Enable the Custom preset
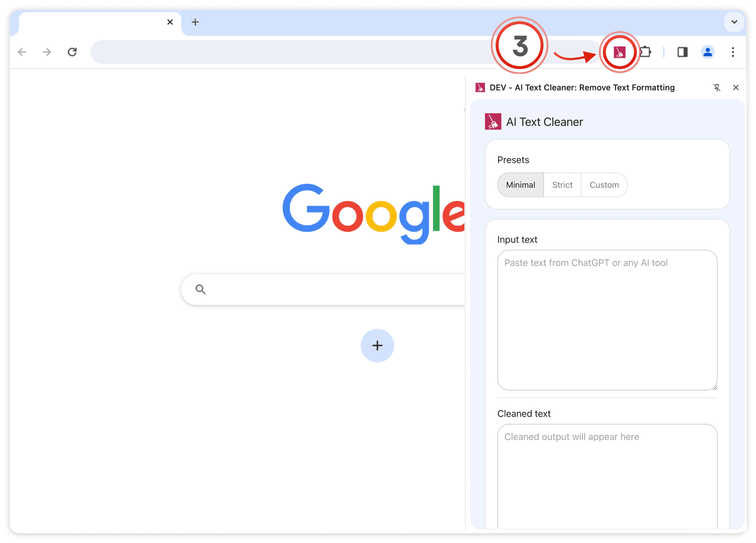This screenshot has height=543, width=756. click(604, 185)
